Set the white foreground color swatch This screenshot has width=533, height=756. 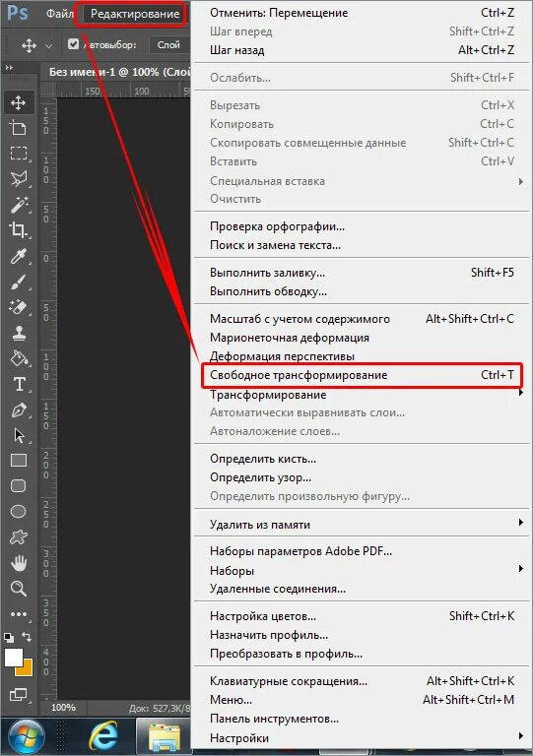(13, 657)
